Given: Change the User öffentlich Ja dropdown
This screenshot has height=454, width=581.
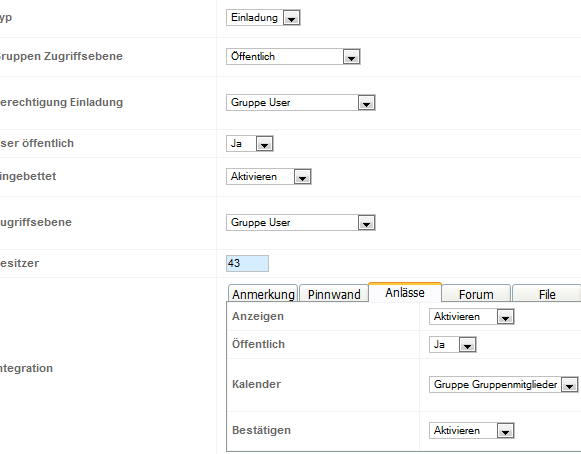Looking at the screenshot, I should 250,143.
